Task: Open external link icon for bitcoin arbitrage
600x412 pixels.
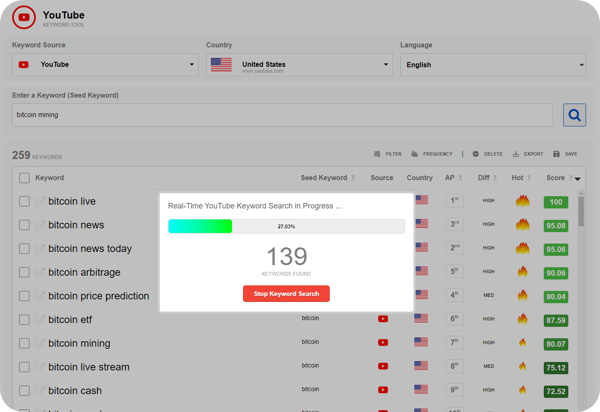Action: (x=40, y=272)
